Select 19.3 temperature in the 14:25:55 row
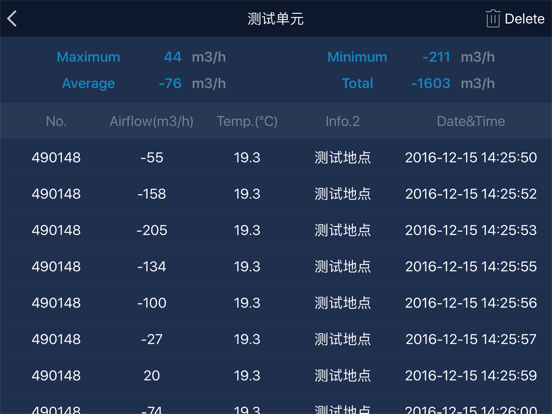552x414 pixels. [247, 266]
